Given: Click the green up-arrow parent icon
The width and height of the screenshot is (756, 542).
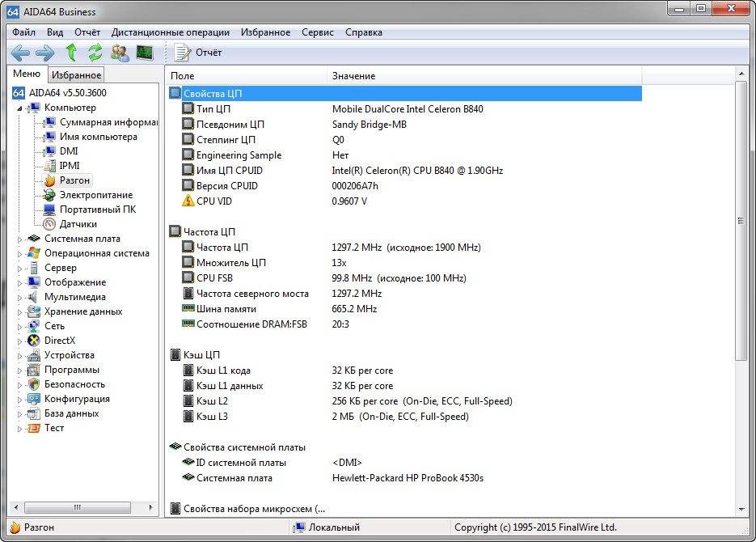Looking at the screenshot, I should [x=71, y=52].
